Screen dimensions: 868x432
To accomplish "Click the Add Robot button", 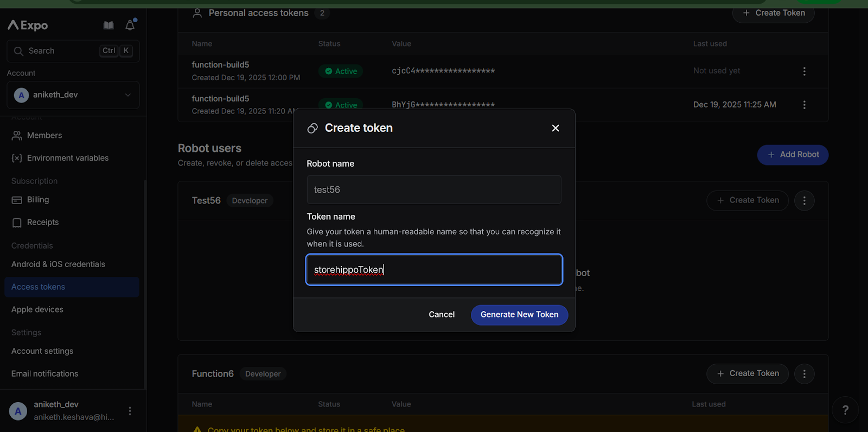I will (x=793, y=155).
